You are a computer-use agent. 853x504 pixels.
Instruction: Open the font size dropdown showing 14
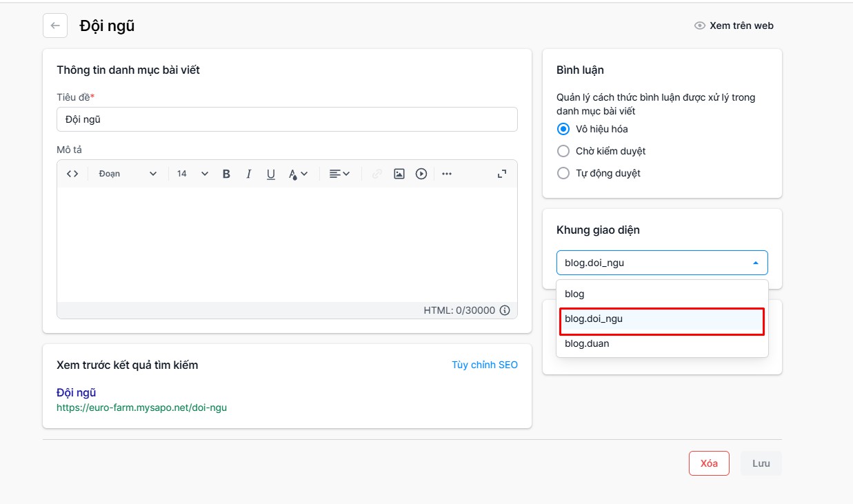pos(192,174)
